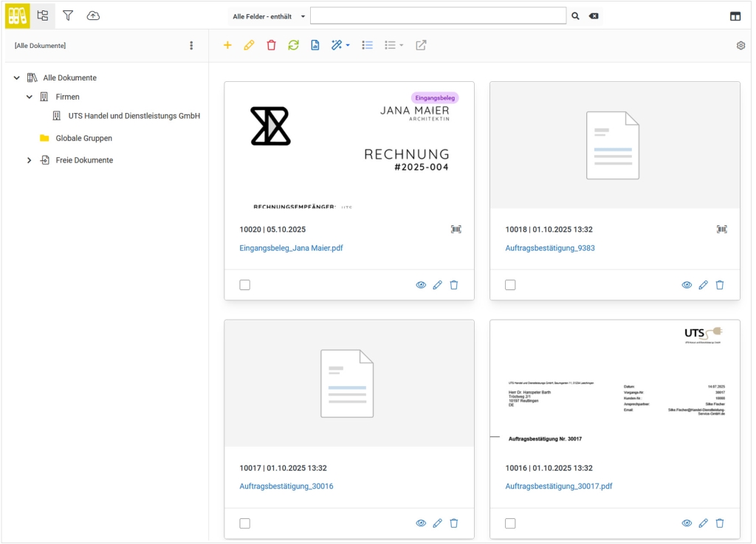Collapse the Firmen tree node

pos(30,97)
